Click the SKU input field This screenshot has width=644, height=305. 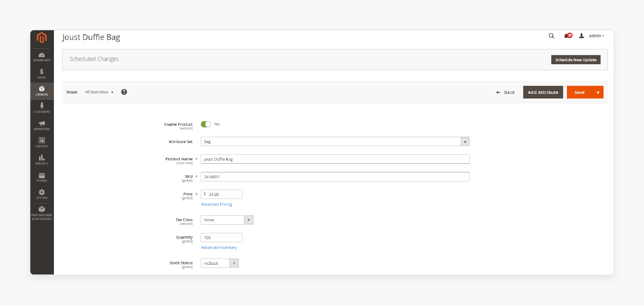point(335,177)
